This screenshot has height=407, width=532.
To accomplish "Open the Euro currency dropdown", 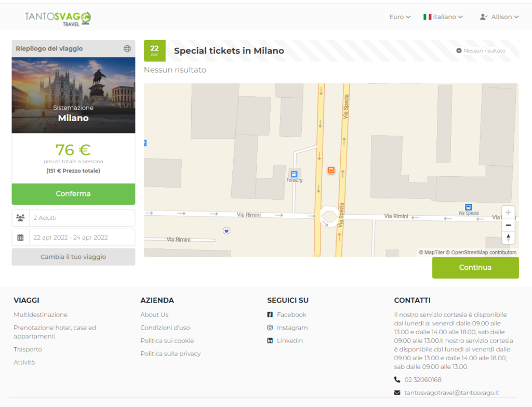I will click(x=400, y=17).
